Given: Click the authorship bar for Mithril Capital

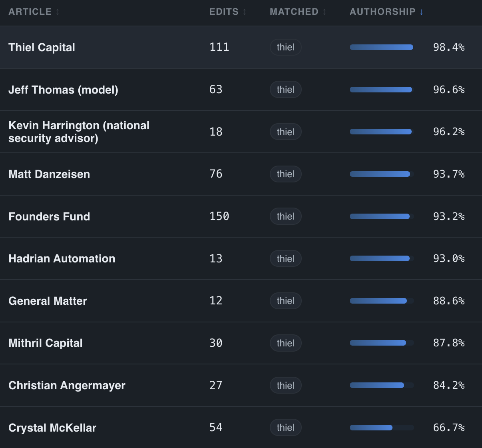Looking at the screenshot, I should pyautogui.click(x=382, y=343).
